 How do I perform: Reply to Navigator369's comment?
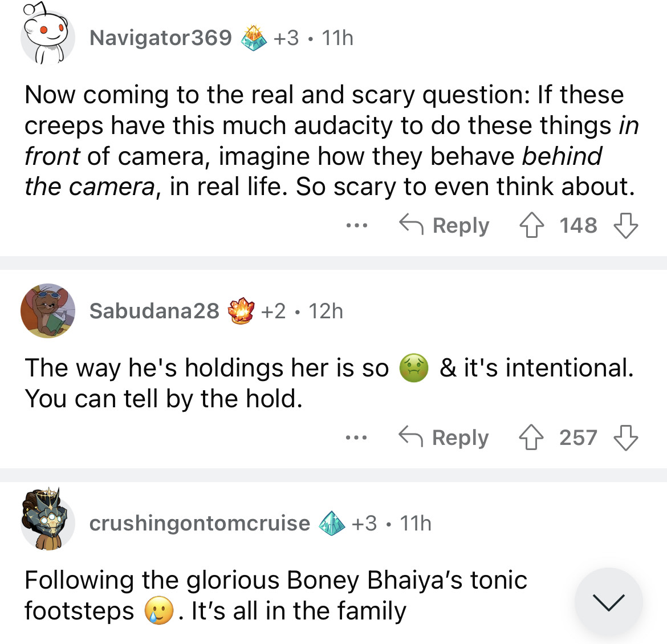[x=444, y=225]
